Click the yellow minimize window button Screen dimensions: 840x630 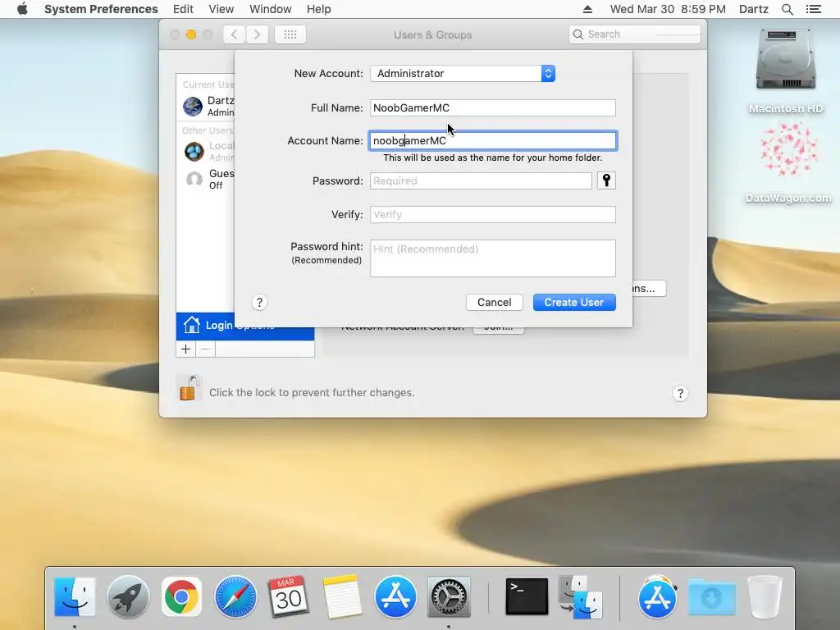190,34
